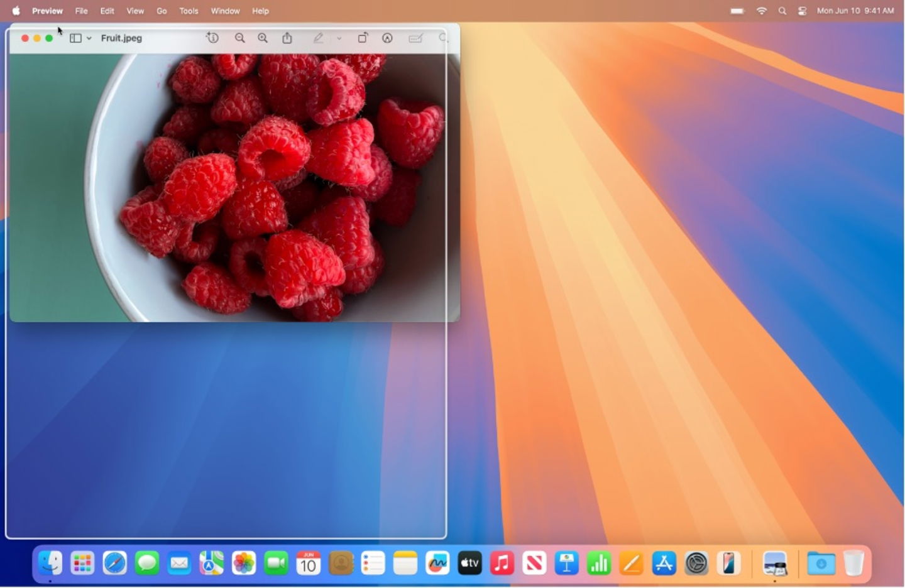Open the Window menu
Image resolution: width=905 pixels, height=588 pixels.
coord(225,11)
